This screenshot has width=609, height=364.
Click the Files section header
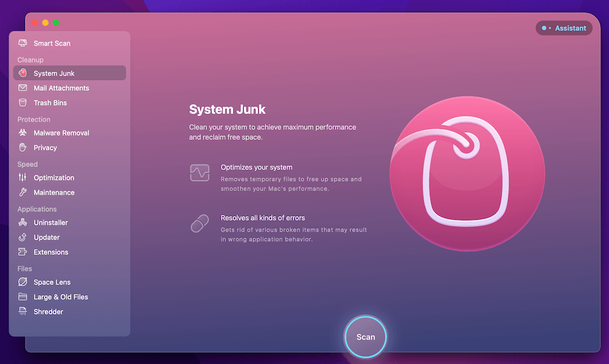click(x=24, y=268)
